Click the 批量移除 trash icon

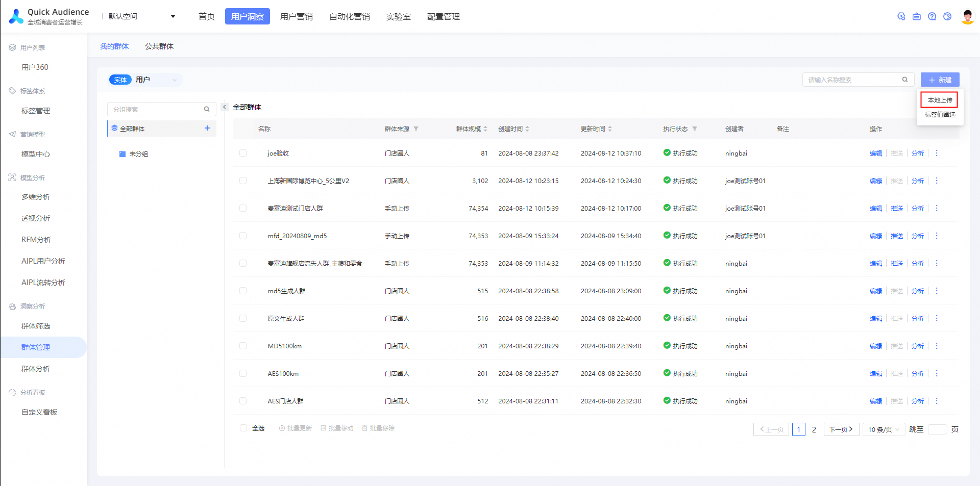pyautogui.click(x=364, y=428)
